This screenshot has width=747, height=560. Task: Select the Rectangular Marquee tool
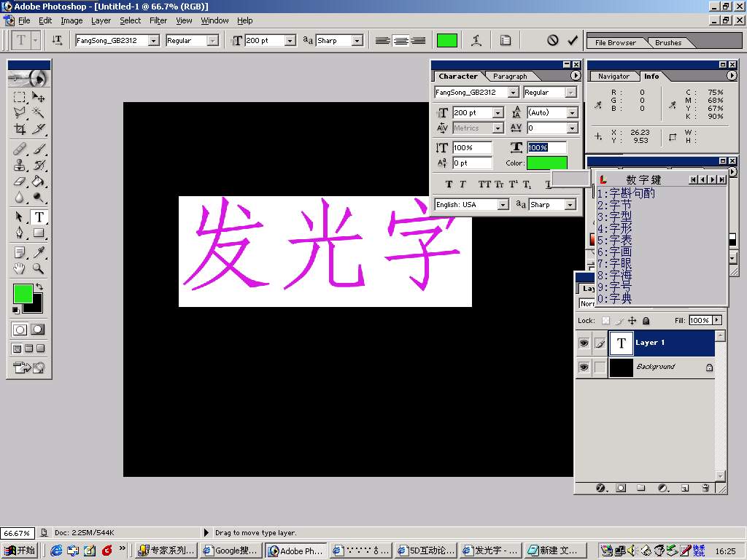click(x=19, y=97)
